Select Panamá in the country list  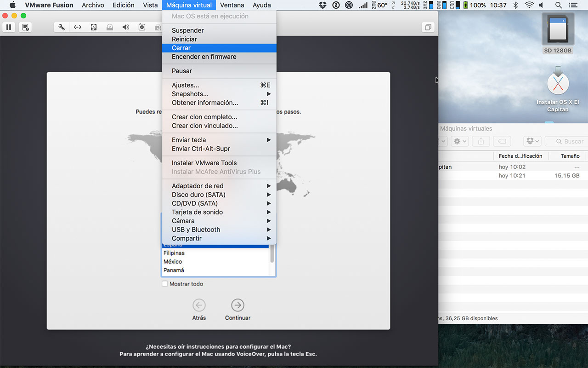point(215,270)
